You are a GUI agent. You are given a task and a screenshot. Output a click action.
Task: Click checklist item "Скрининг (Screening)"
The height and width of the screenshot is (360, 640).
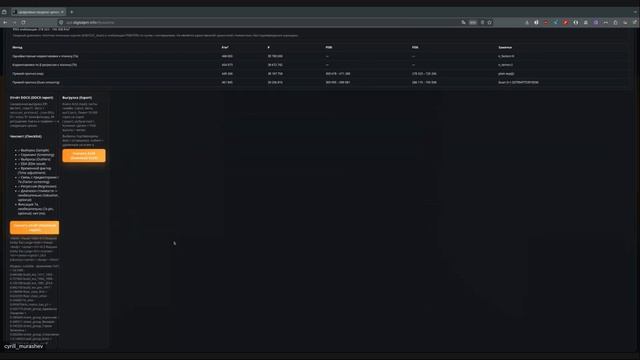point(36,155)
